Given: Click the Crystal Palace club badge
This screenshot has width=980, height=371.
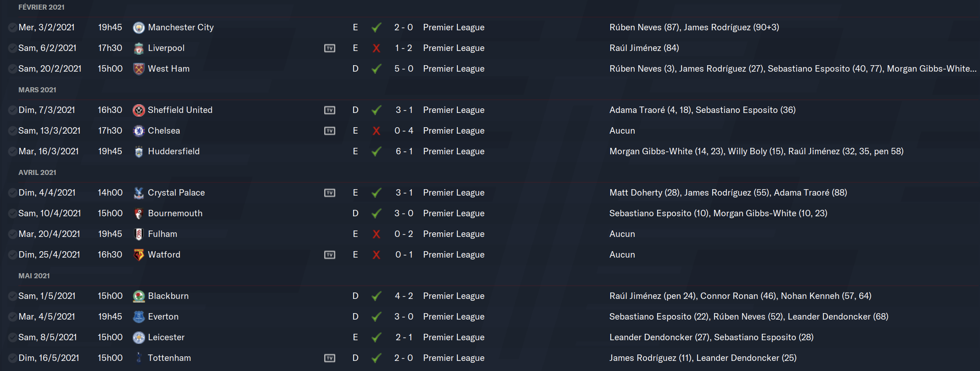Looking at the screenshot, I should point(139,193).
